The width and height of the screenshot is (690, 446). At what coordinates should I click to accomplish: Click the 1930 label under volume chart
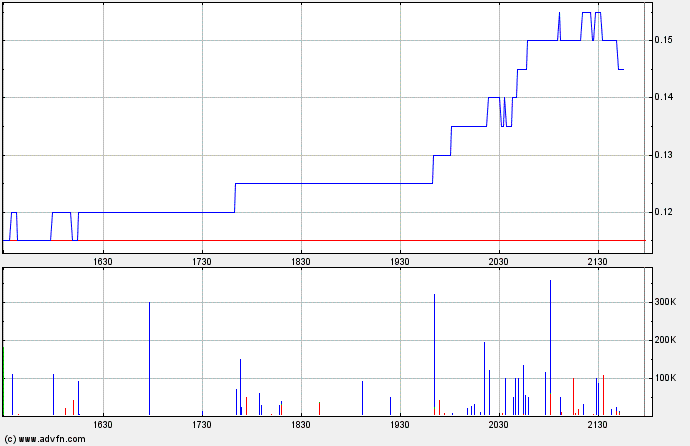(x=400, y=424)
